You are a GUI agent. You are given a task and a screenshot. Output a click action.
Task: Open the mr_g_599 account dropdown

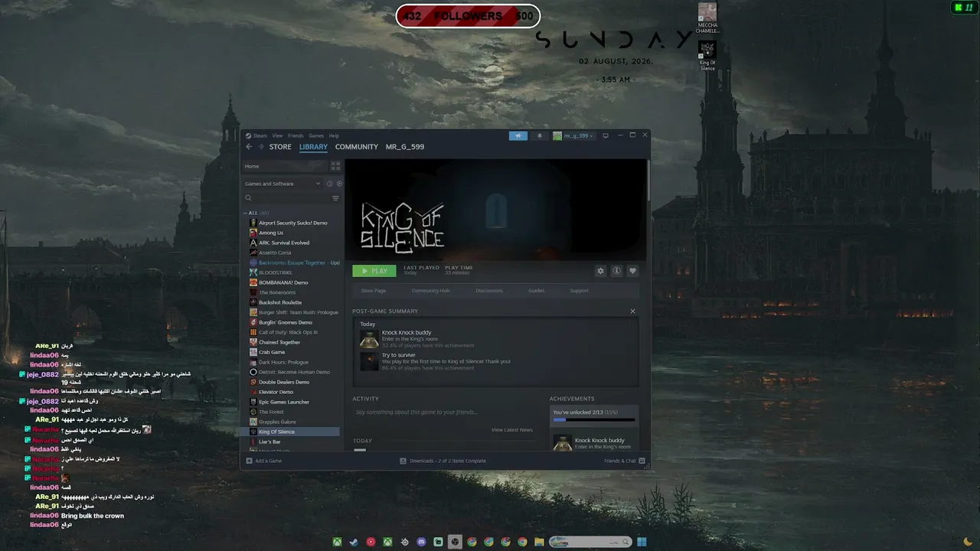(x=574, y=135)
